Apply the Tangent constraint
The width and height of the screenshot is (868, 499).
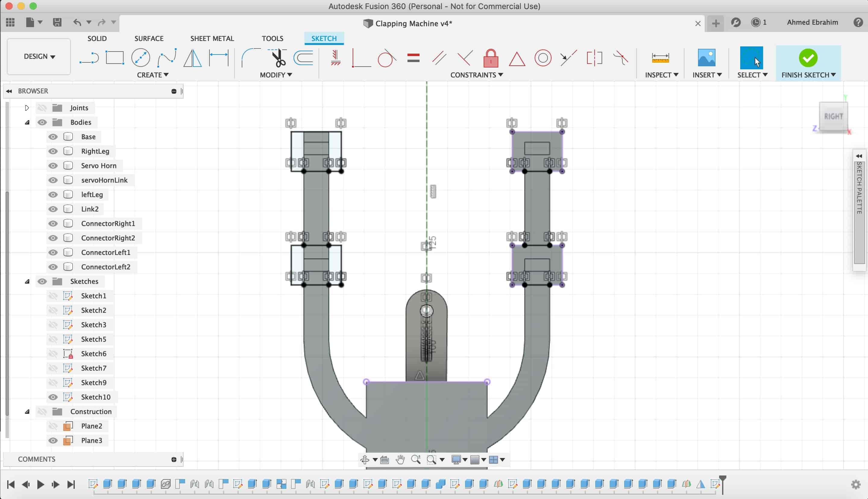pyautogui.click(x=387, y=58)
